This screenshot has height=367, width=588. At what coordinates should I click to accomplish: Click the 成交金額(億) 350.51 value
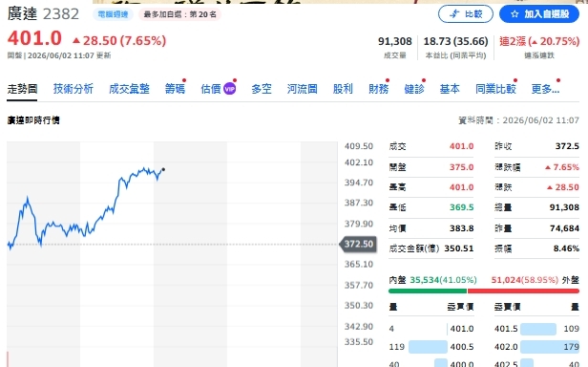click(459, 248)
